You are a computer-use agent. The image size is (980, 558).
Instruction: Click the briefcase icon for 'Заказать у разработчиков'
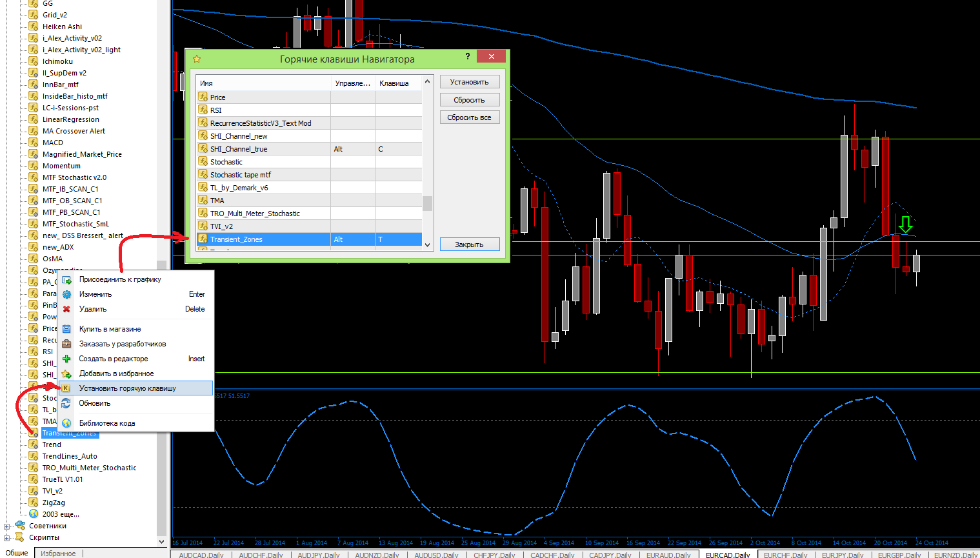66,344
